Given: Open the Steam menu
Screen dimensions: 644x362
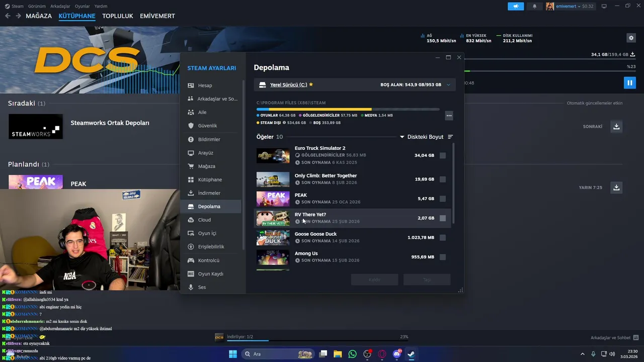Looking at the screenshot, I should tap(14, 6).
